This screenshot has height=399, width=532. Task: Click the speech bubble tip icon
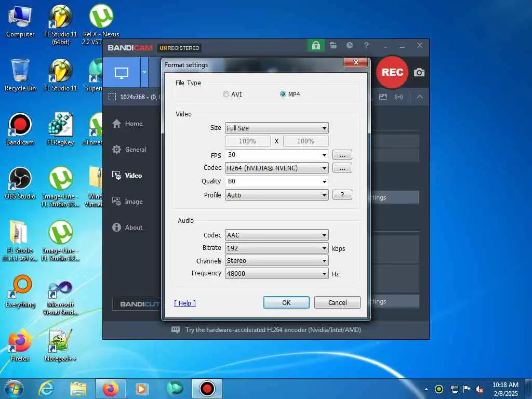[176, 330]
